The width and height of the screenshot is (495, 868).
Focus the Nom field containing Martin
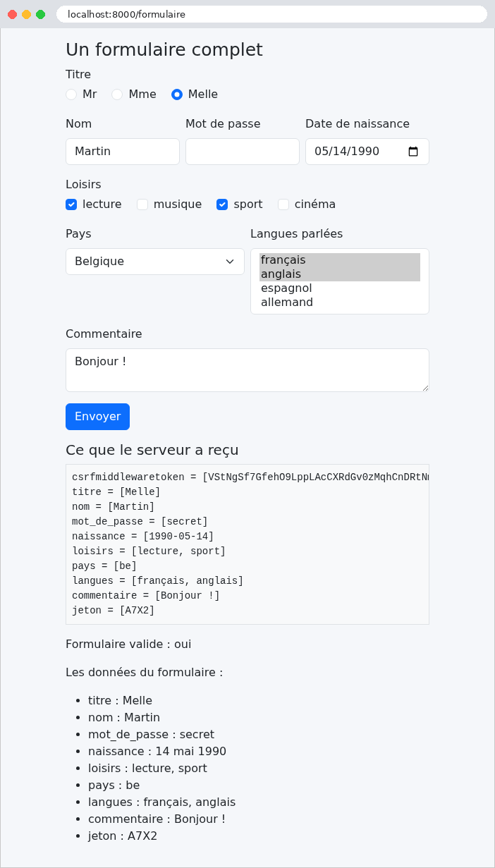pyautogui.click(x=123, y=152)
